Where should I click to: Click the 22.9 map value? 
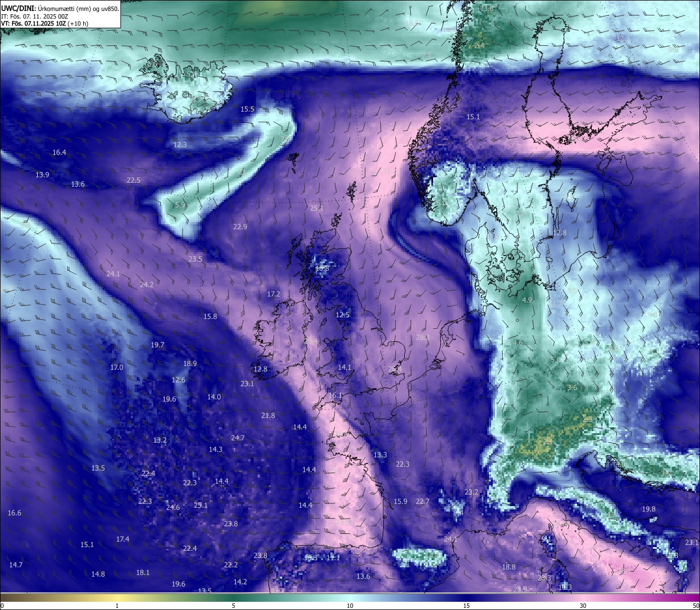point(240,227)
